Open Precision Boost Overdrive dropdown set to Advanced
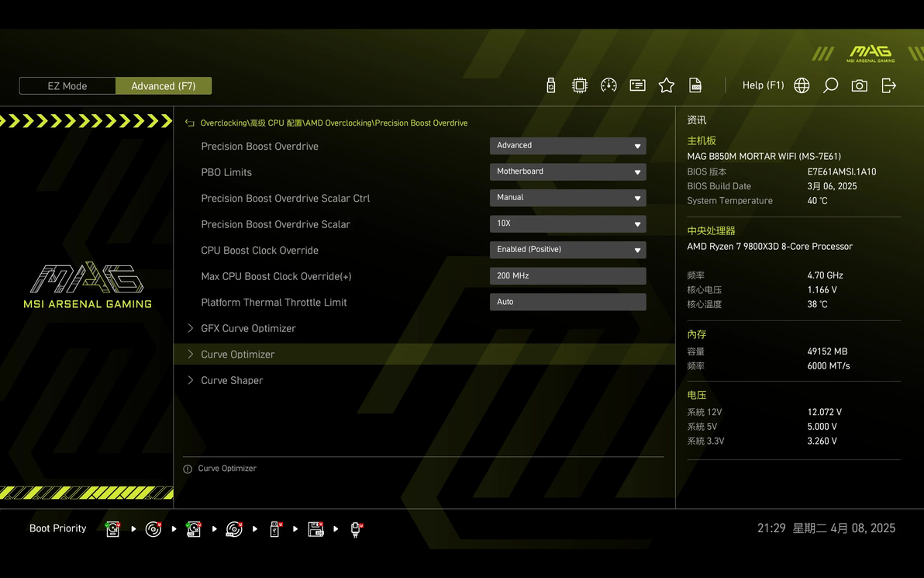924x578 pixels. (x=567, y=146)
